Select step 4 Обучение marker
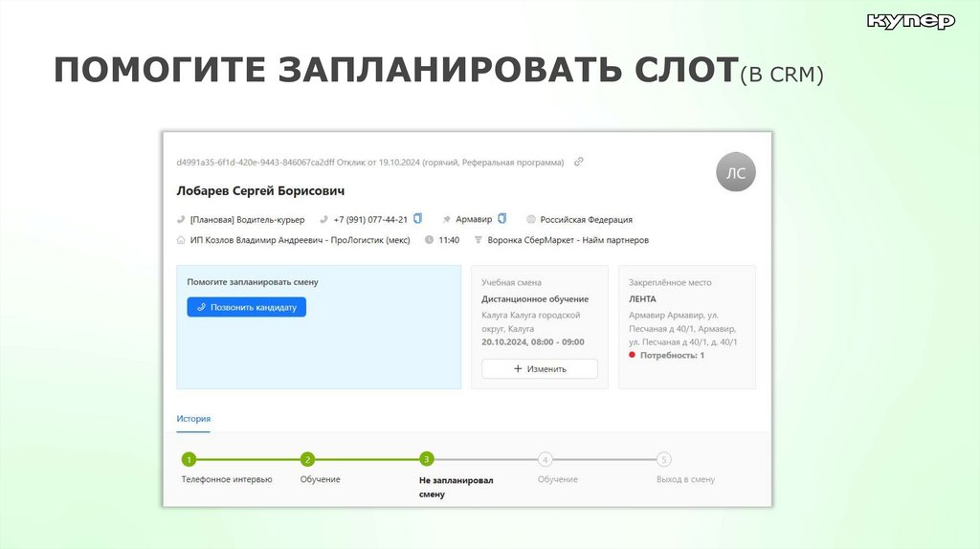980x549 pixels. [x=545, y=460]
